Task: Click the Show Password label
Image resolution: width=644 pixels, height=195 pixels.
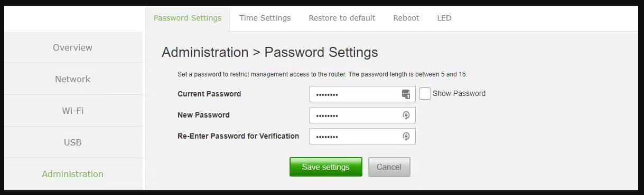Action: tap(459, 93)
